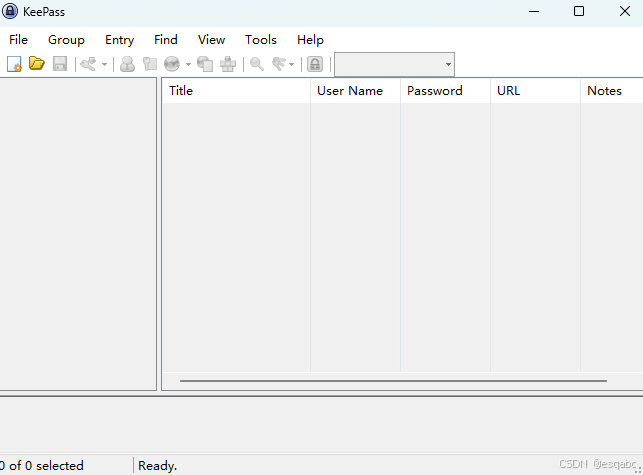Open the Tools menu
Image resolution: width=643 pixels, height=475 pixels.
pos(261,40)
